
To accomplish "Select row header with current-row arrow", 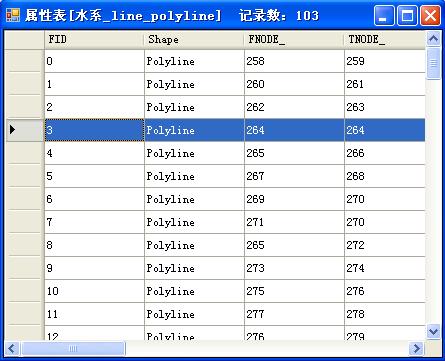I will click(x=25, y=130).
